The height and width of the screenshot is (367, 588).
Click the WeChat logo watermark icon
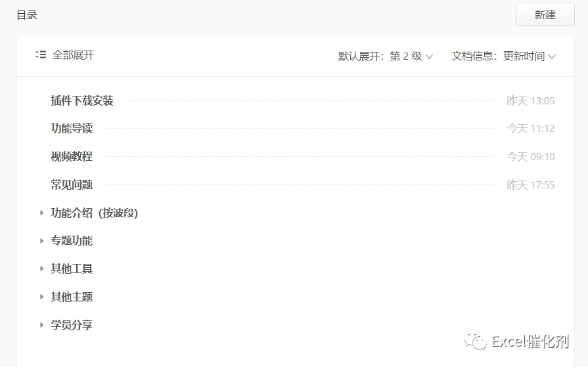pyautogui.click(x=475, y=341)
